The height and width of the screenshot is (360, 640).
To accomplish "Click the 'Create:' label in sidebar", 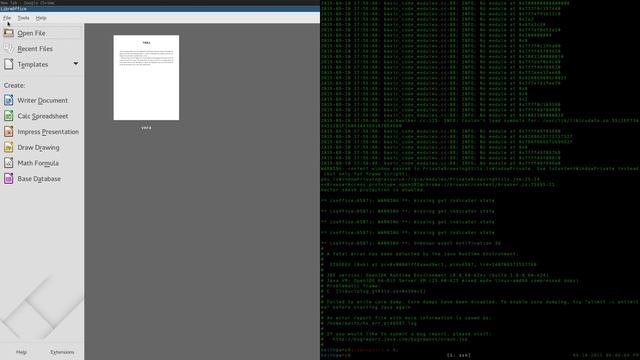I will click(14, 85).
